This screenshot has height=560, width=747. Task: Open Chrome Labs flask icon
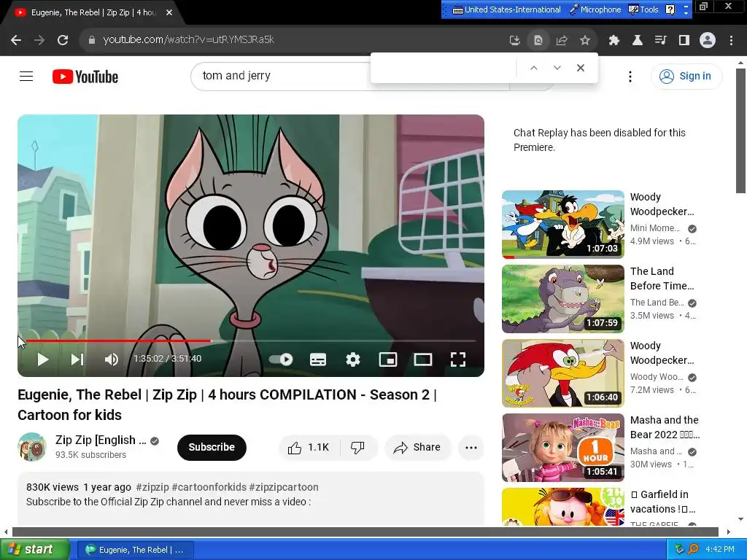637,41
